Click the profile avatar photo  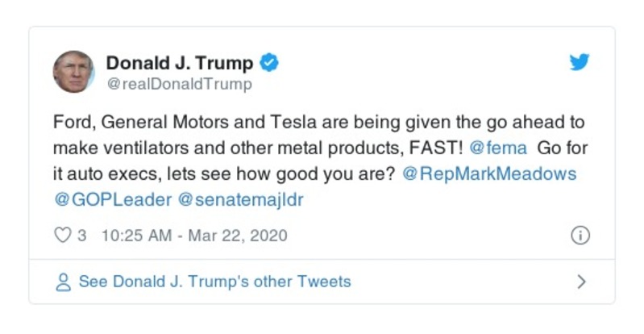(74, 72)
